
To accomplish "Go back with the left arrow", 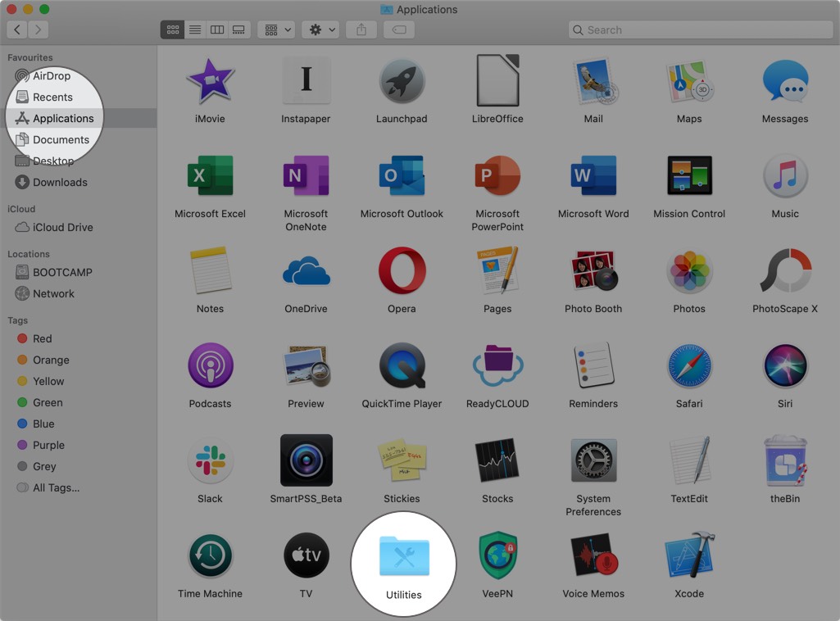I will click(17, 29).
